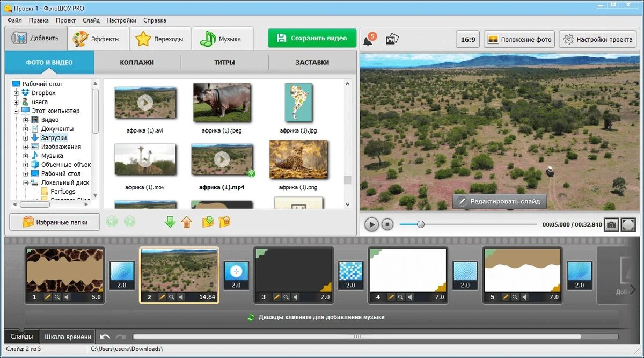This screenshot has height=358, width=644.
Task: Click the speaker icon on slide 5
Action: [x=525, y=297]
